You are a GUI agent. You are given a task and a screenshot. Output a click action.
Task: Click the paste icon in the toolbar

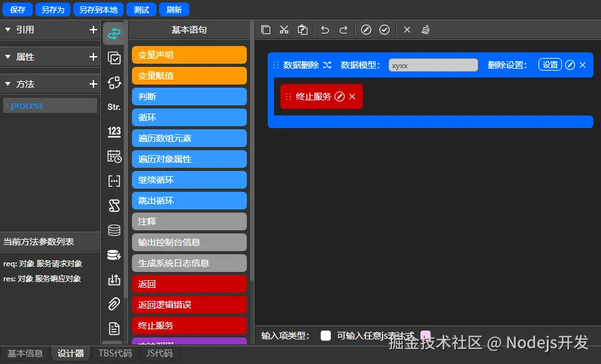(x=302, y=30)
